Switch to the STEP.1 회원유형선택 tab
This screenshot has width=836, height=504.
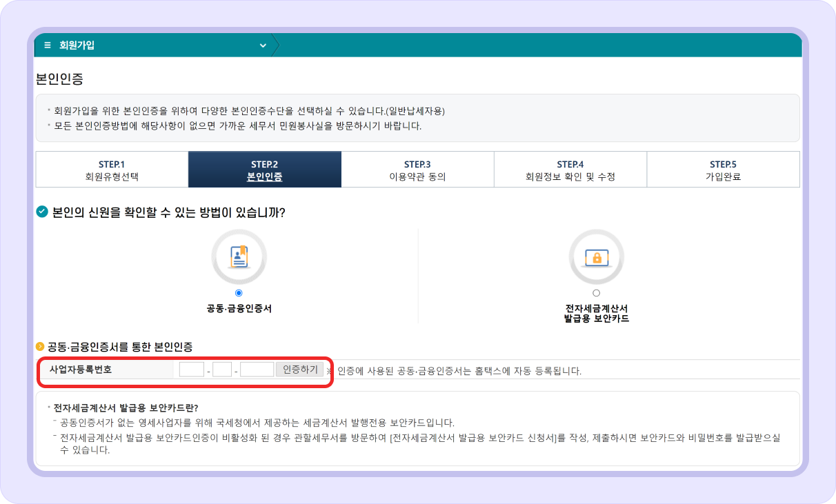pos(111,169)
